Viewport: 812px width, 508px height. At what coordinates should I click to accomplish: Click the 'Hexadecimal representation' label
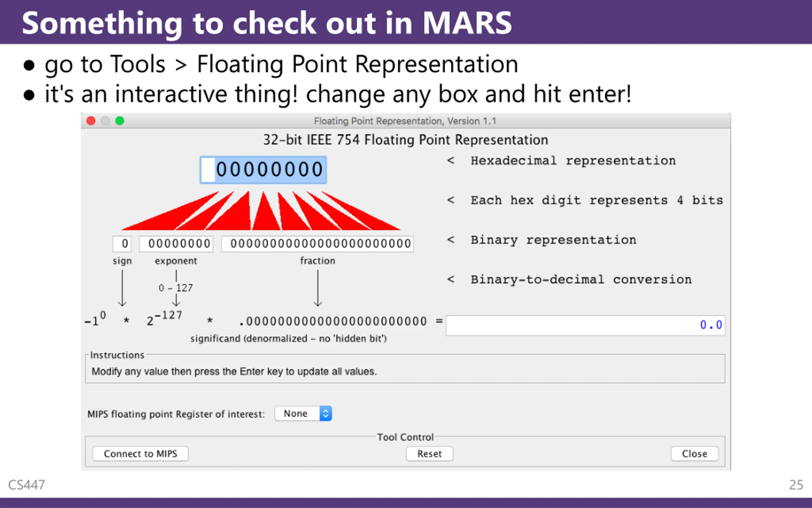(x=573, y=161)
